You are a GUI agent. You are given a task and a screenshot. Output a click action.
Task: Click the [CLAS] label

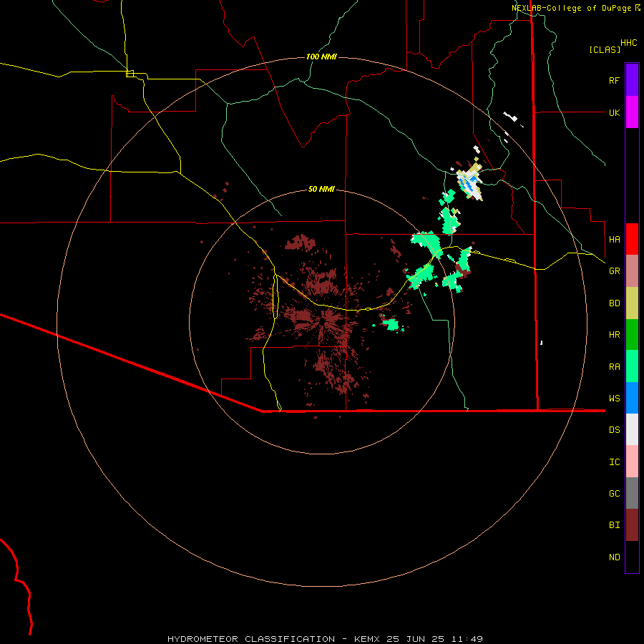coord(605,49)
